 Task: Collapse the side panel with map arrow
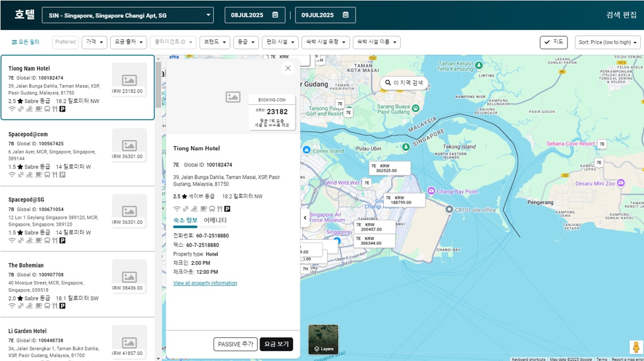(x=305, y=218)
